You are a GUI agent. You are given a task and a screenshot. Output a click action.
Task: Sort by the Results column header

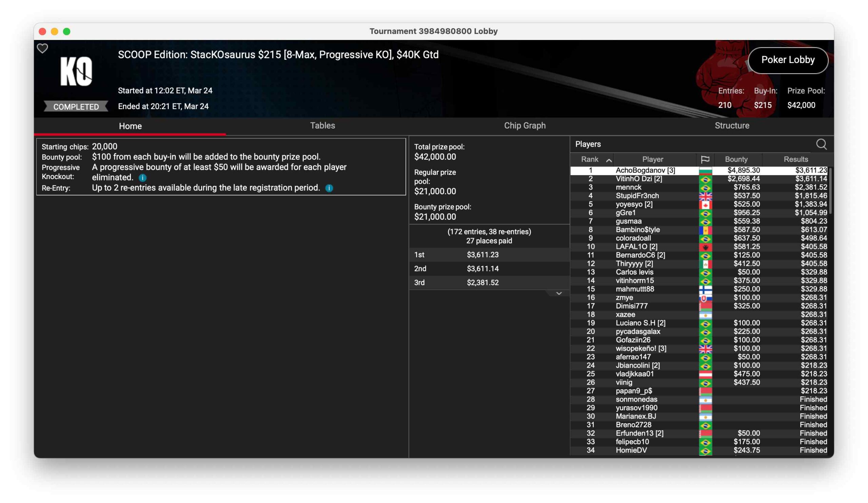point(795,159)
